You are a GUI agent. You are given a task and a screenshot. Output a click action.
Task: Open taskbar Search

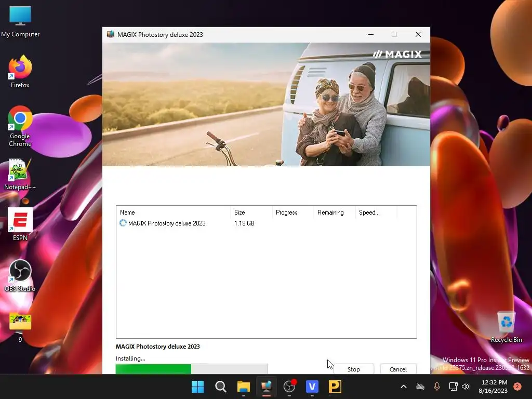[x=220, y=387]
